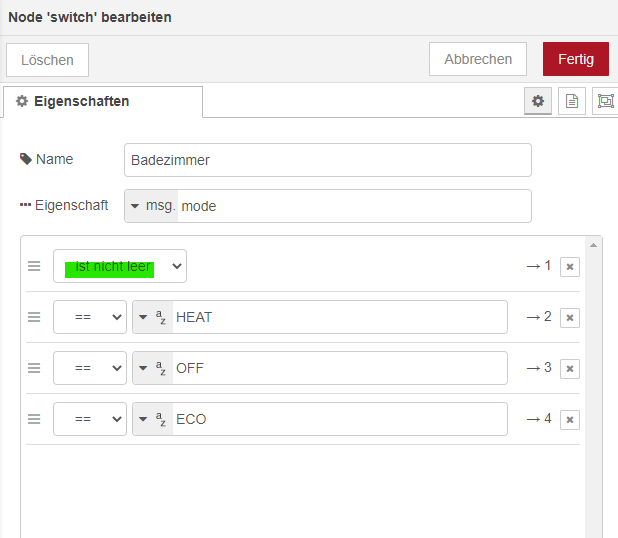The width and height of the screenshot is (618, 538).
Task: Click the Abbrechen button
Action: (478, 59)
